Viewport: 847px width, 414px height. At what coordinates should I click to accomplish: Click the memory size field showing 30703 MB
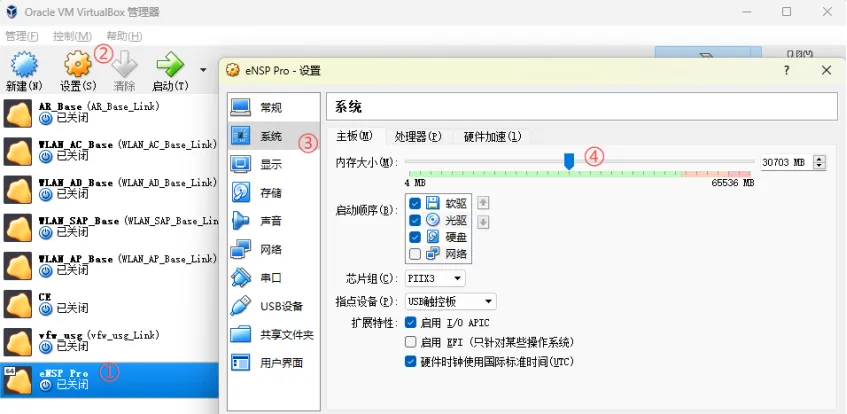tap(786, 162)
